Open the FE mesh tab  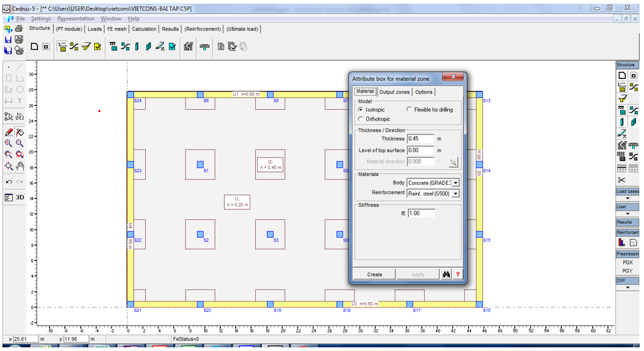click(x=117, y=29)
